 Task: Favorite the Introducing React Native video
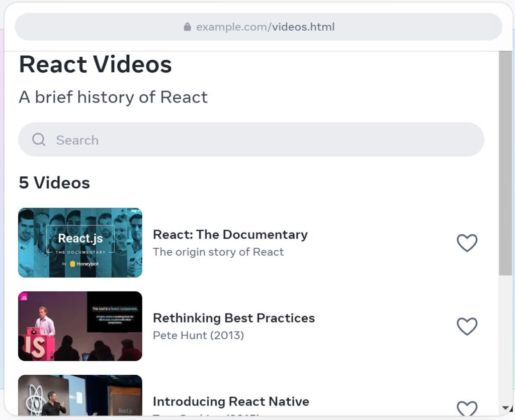tap(467, 408)
